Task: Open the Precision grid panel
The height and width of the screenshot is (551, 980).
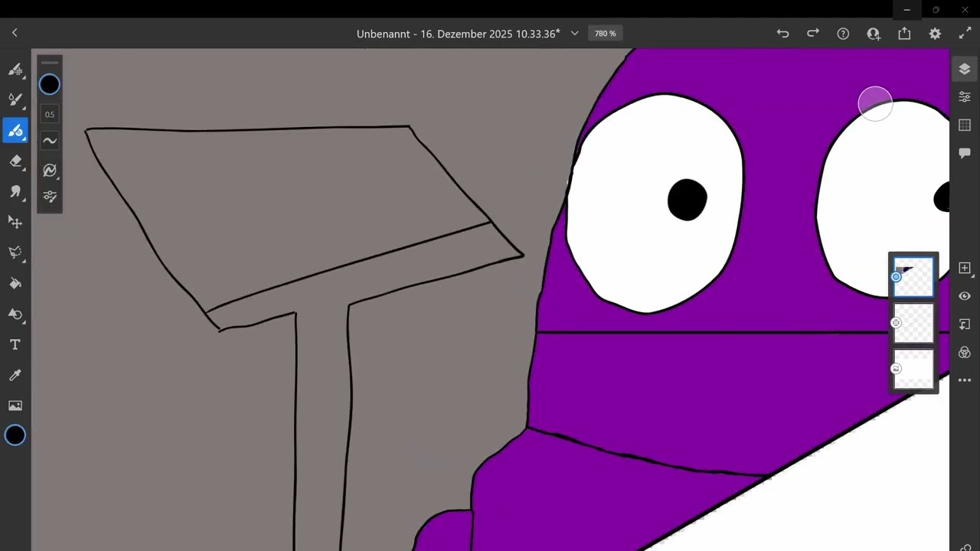Action: point(965,125)
